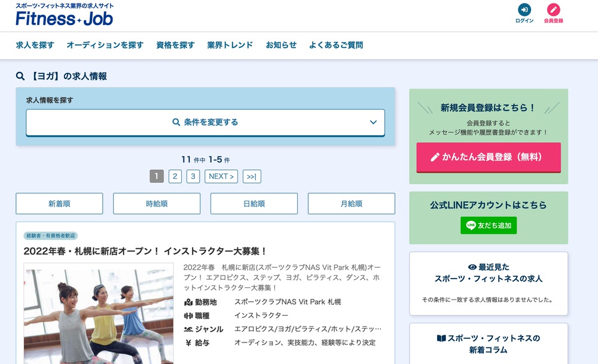Sort listings by 時給順

tap(157, 204)
